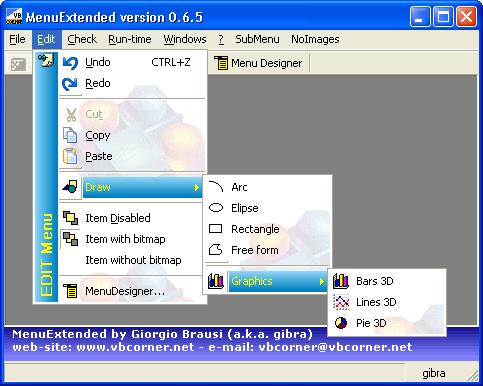Select Item without bitmap entry
The image size is (483, 386).
tap(132, 260)
